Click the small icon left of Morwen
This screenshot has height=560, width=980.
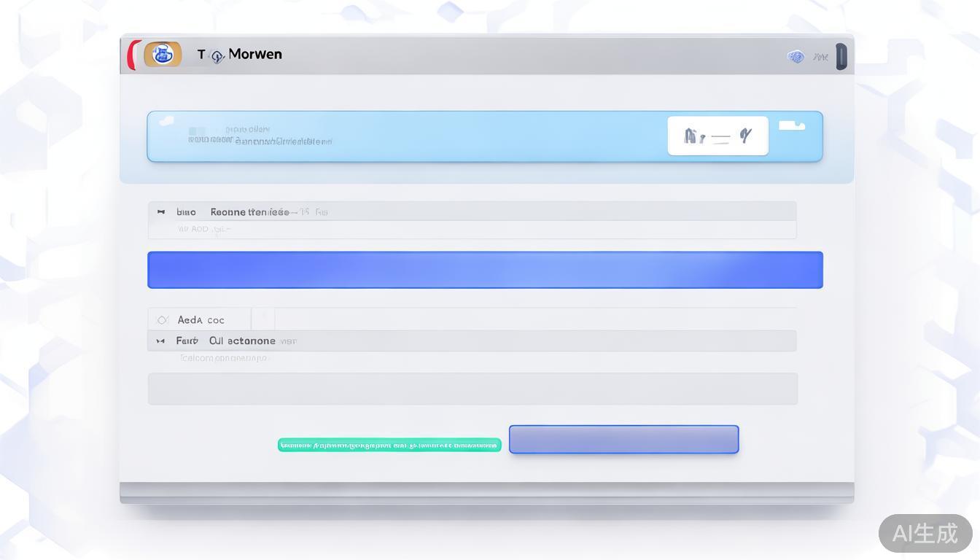click(x=217, y=56)
